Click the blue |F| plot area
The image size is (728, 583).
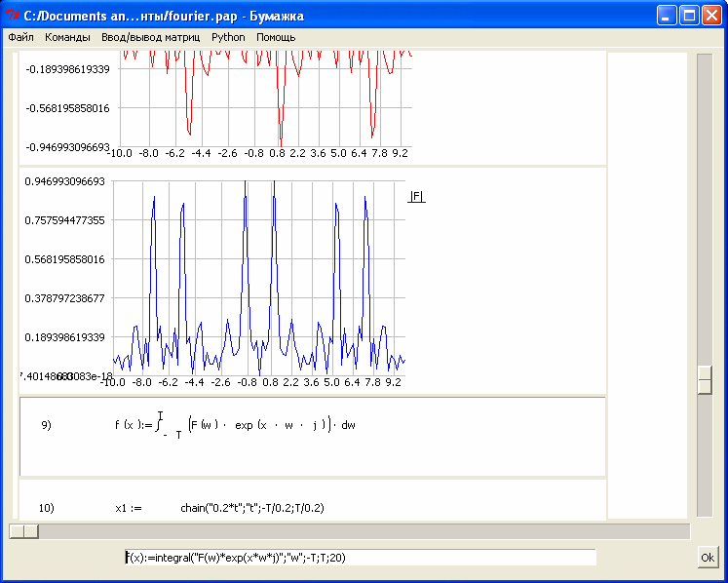259,278
